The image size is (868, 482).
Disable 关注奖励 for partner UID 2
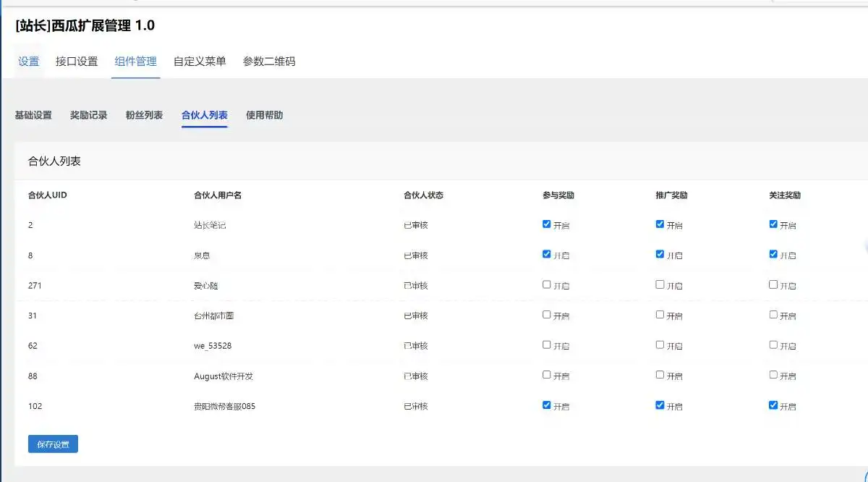coord(773,224)
